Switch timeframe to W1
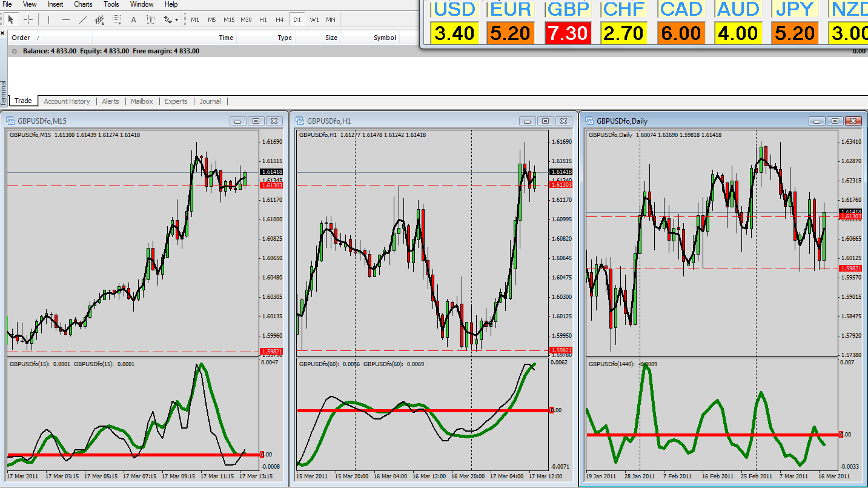Viewport: 868px width, 488px height. click(314, 19)
